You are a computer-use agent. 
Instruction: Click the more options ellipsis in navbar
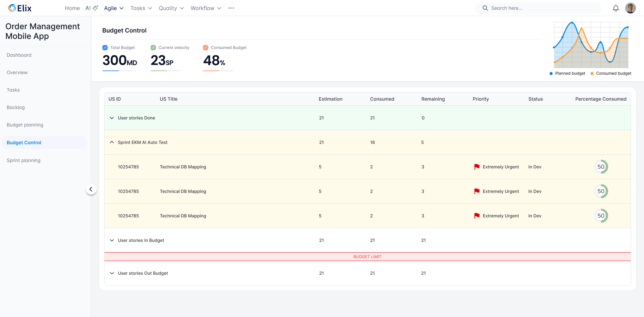click(231, 8)
